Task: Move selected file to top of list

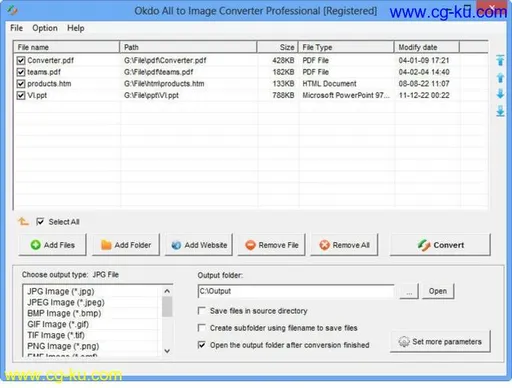Action: click(500, 60)
